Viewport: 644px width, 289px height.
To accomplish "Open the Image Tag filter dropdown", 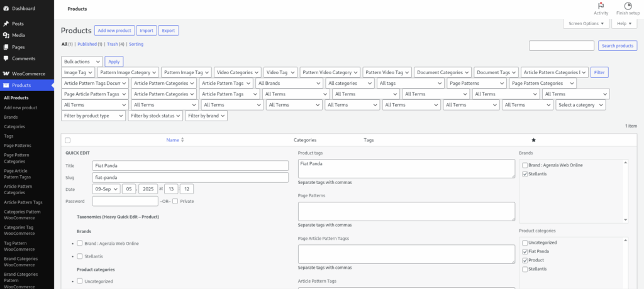I will [78, 72].
